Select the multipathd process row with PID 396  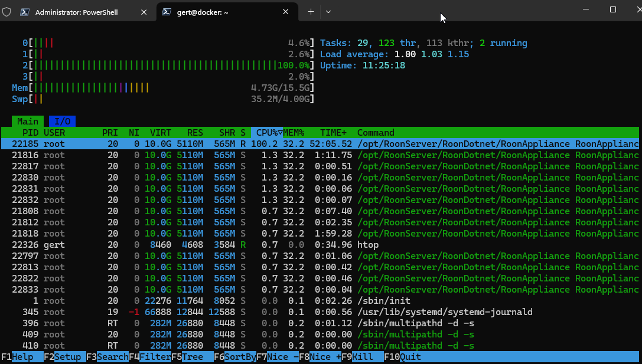click(320, 323)
